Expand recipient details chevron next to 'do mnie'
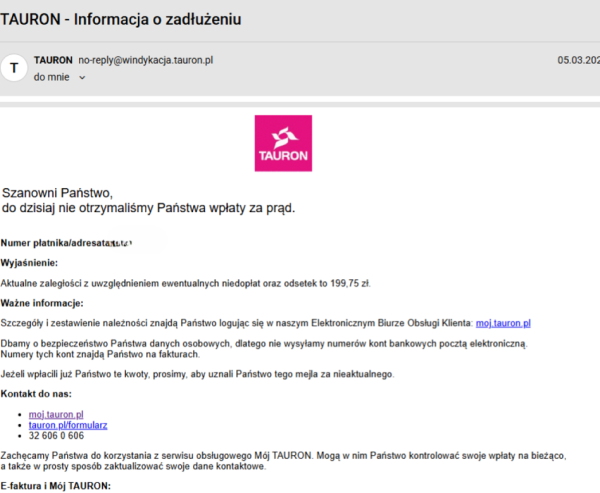 (x=82, y=77)
